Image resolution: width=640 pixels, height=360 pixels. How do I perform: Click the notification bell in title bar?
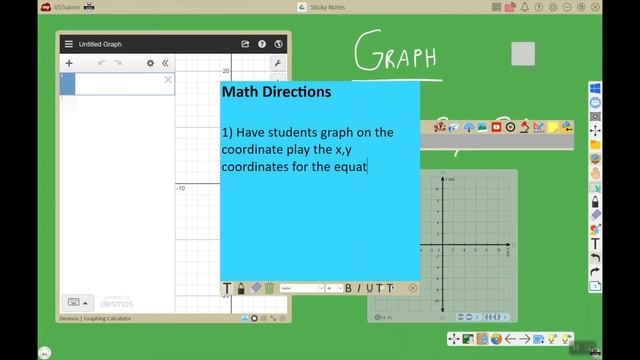pos(524,7)
